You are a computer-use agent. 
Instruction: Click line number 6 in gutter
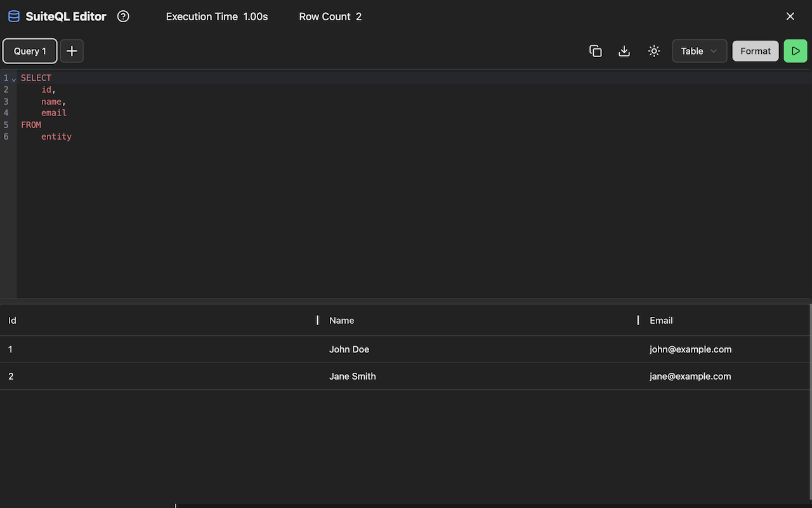tap(6, 137)
